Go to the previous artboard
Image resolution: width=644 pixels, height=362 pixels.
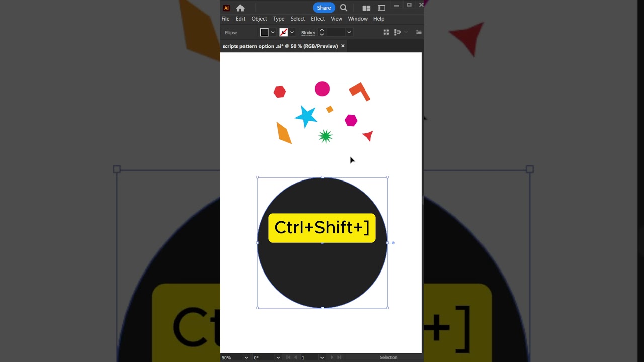pyautogui.click(x=295, y=357)
